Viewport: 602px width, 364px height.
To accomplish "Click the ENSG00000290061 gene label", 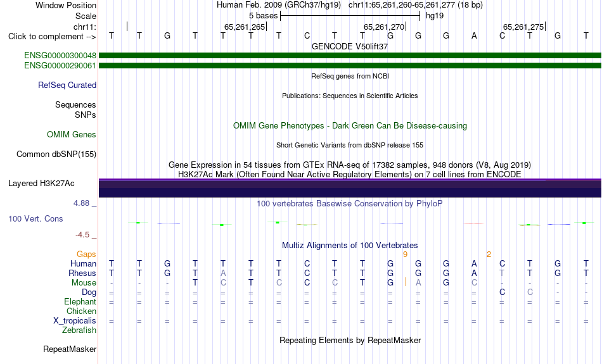I will pos(60,66).
